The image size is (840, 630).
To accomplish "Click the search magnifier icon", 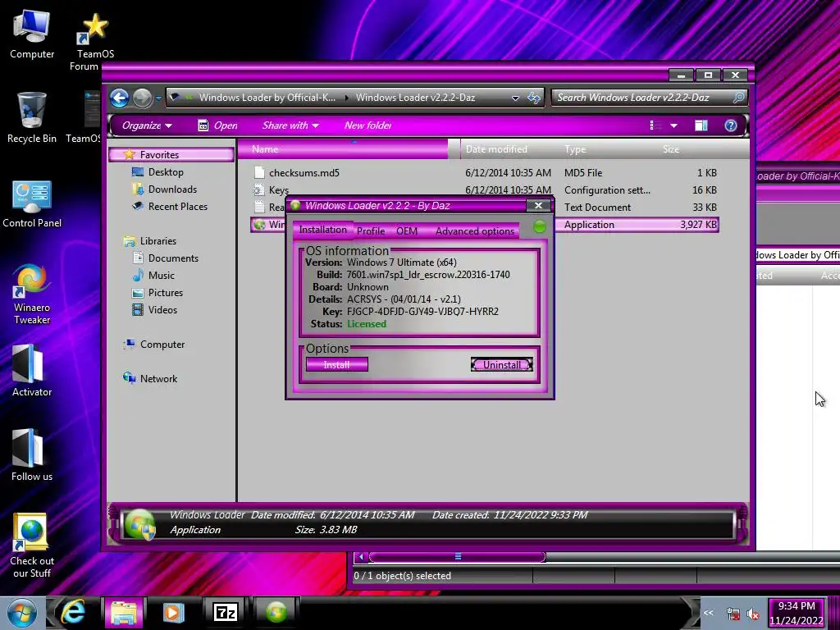I will 739,98.
